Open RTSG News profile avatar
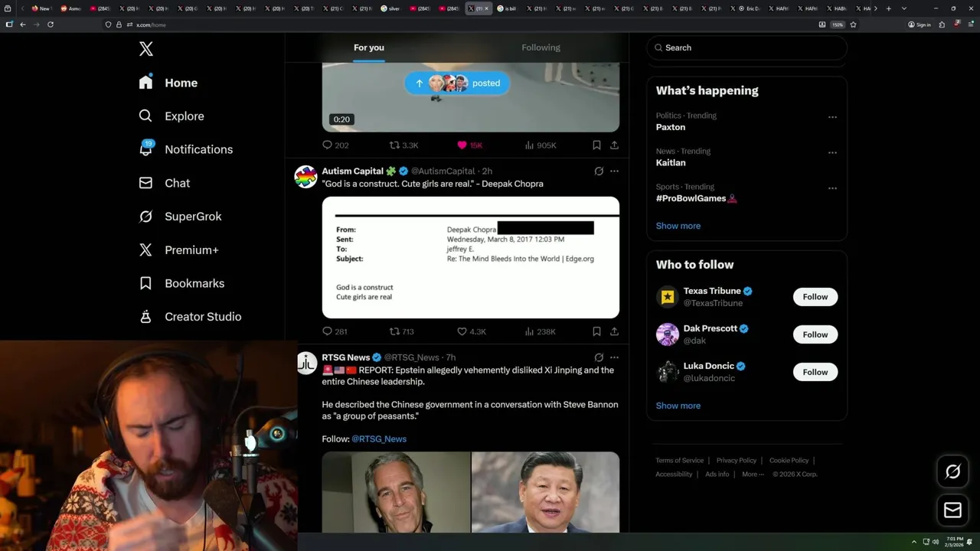Screen dimensions: 980x551 [306, 364]
